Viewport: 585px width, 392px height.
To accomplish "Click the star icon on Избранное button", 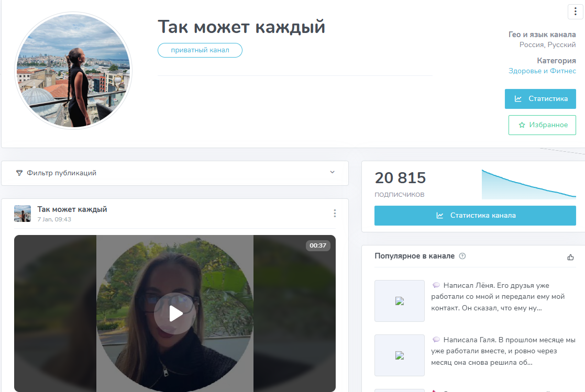I will click(x=521, y=125).
